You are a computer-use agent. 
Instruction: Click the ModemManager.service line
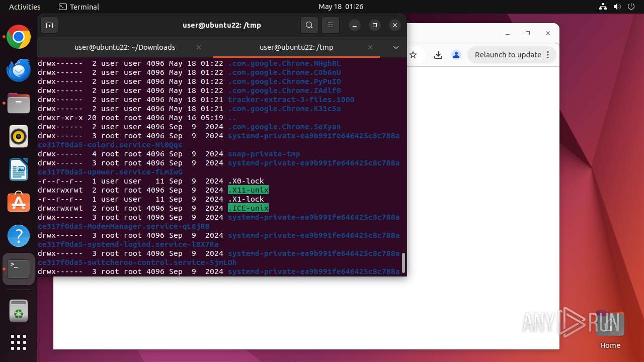pyautogui.click(x=124, y=226)
